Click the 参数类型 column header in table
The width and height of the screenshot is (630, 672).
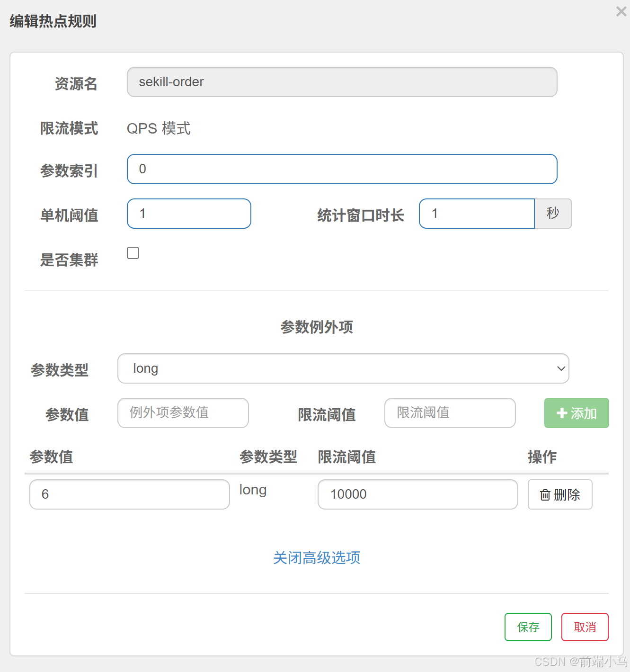pos(268,457)
